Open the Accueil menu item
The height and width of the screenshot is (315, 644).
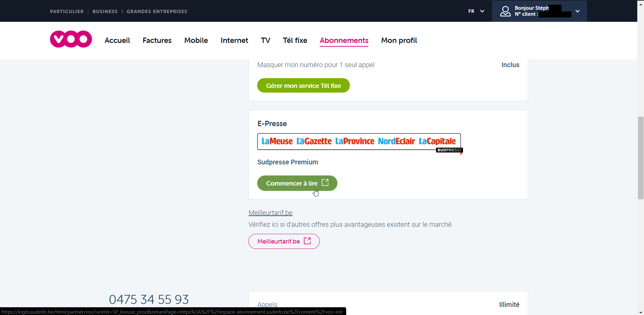click(x=117, y=40)
